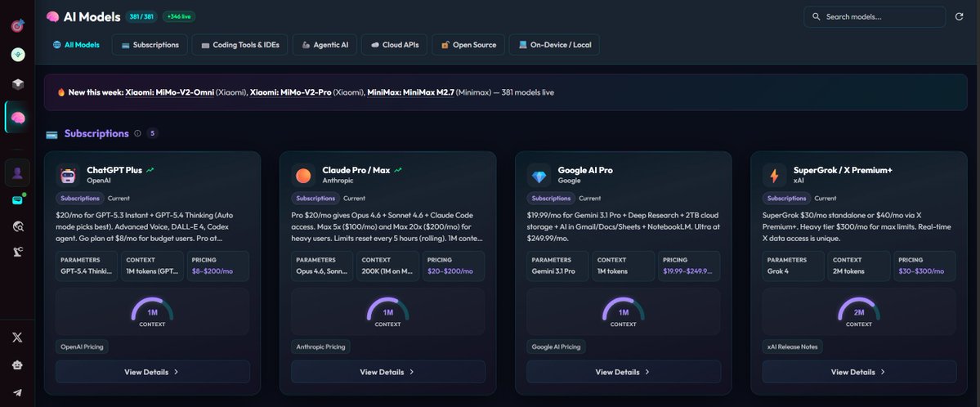Click the Search models input field
The width and height of the screenshot is (980, 407).
[x=875, y=17]
